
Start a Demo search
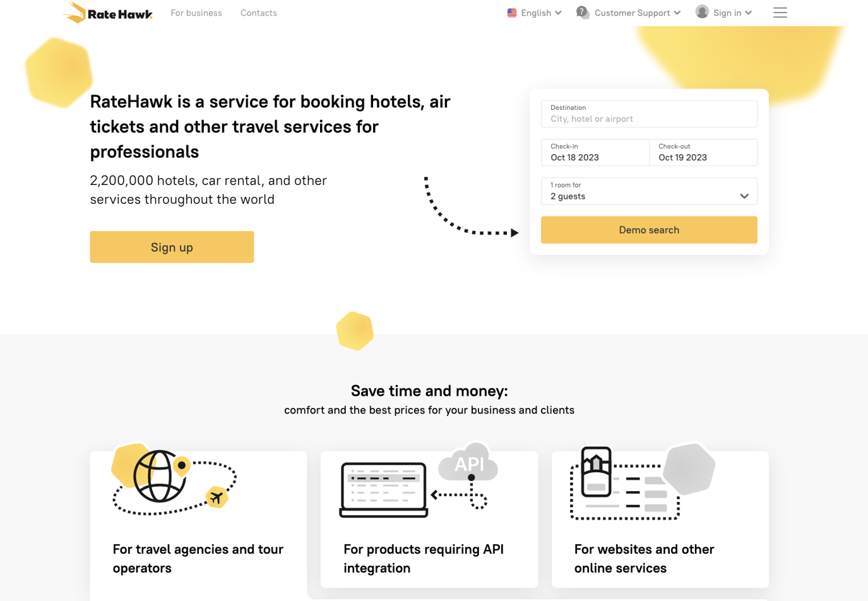[649, 230]
